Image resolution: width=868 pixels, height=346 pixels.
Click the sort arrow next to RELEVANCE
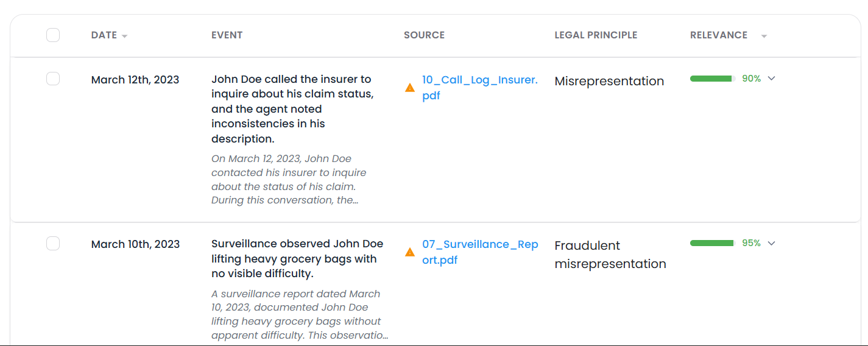[x=764, y=36]
